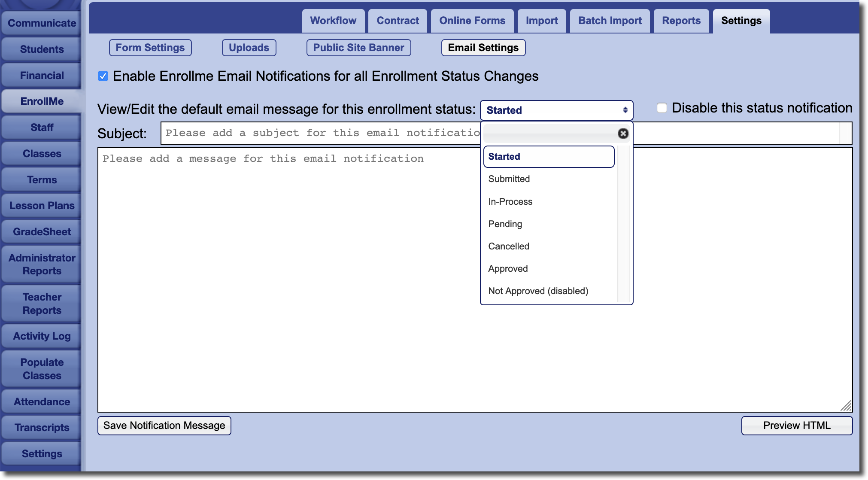Screen dimensions: 868x480
Task: Check Disable this status notification box
Action: [662, 108]
